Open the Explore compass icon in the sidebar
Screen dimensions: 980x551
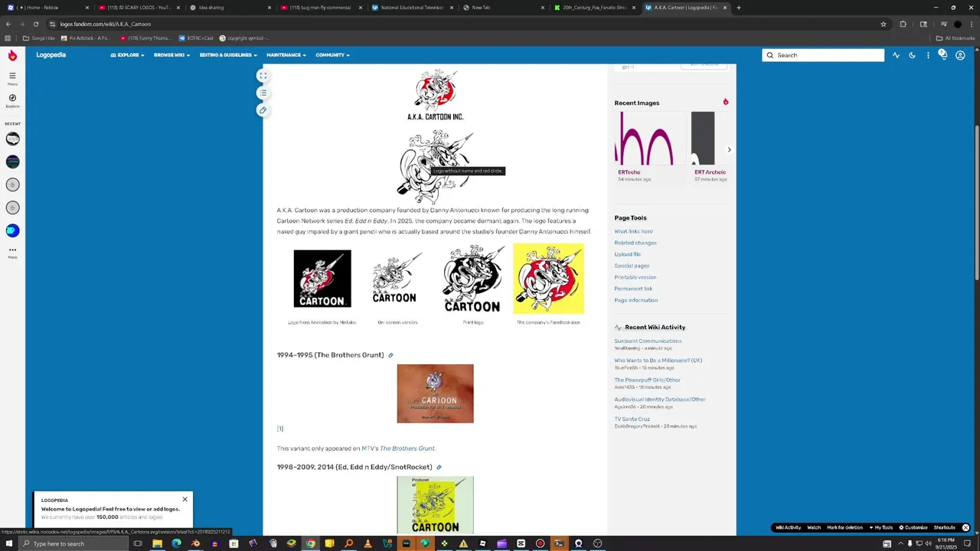(x=12, y=100)
